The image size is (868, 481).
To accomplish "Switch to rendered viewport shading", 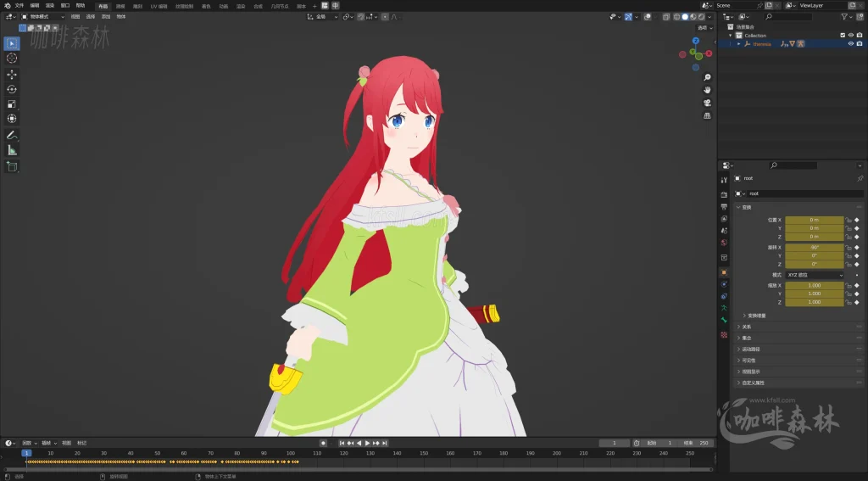I will pyautogui.click(x=701, y=17).
